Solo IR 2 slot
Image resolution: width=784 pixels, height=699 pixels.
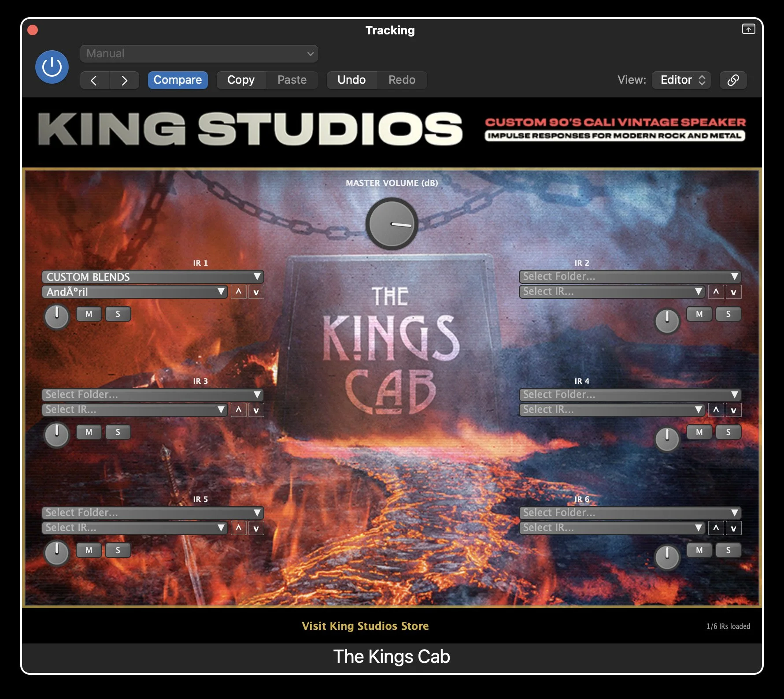728,314
